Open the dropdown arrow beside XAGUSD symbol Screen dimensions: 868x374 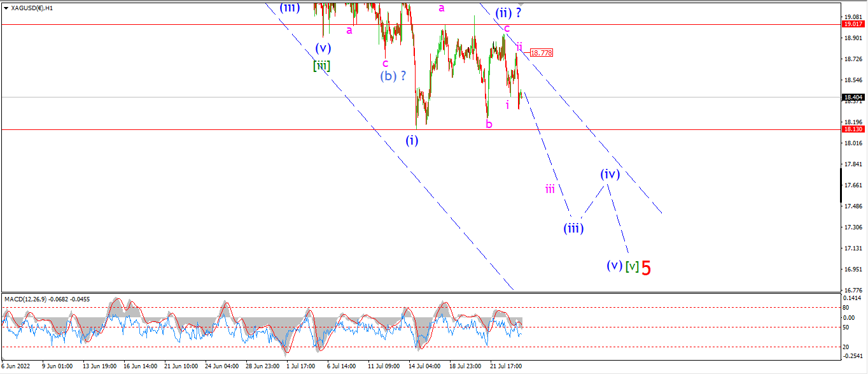[x=6, y=8]
